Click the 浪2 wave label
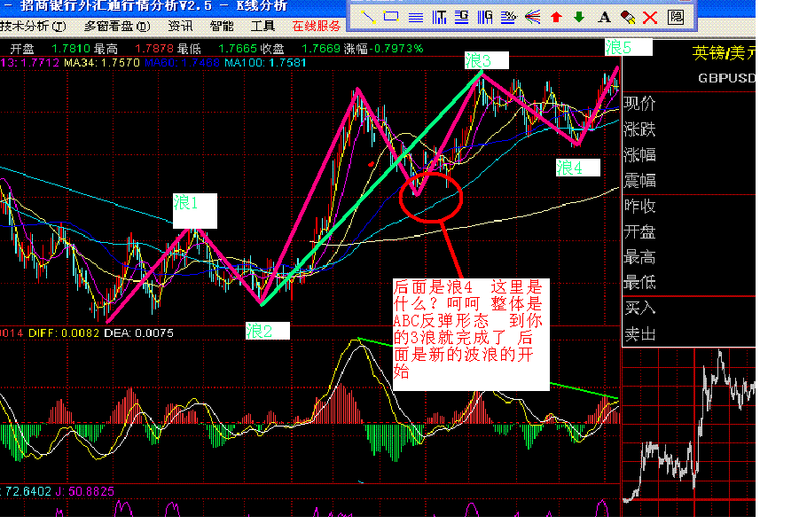The image size is (807, 532). (268, 331)
